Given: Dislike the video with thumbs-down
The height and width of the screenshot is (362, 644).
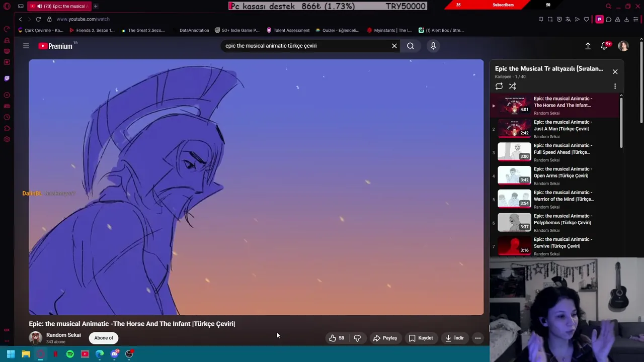Looking at the screenshot, I should (357, 338).
